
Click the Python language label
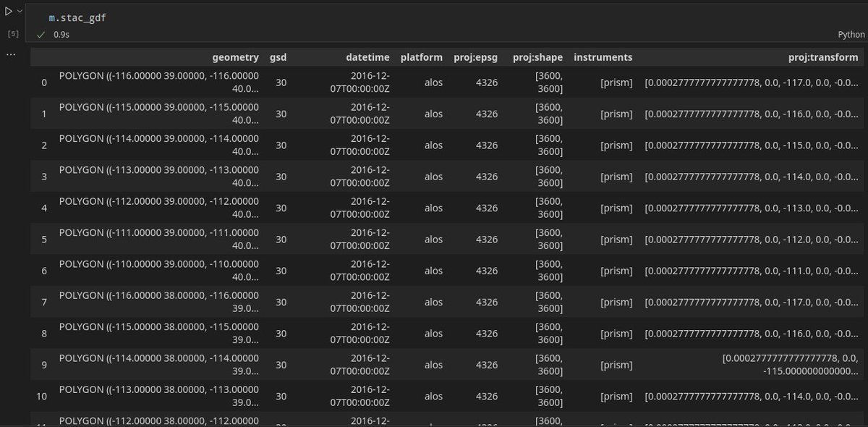point(851,34)
